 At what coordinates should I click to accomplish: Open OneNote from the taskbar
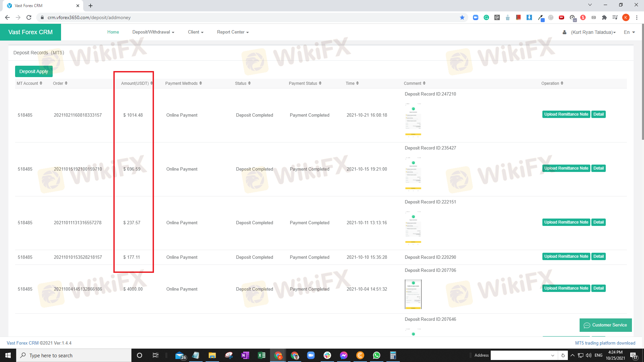click(x=245, y=355)
